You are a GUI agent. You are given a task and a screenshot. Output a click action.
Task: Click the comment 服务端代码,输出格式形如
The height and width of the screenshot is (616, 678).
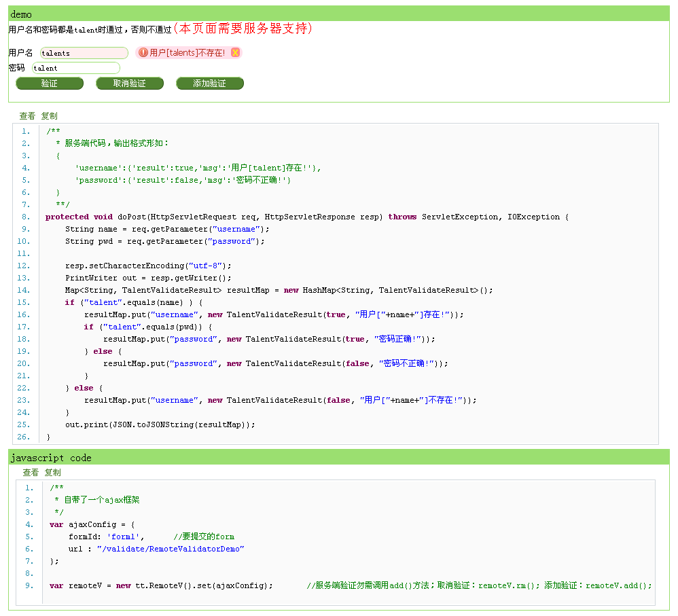(112, 143)
